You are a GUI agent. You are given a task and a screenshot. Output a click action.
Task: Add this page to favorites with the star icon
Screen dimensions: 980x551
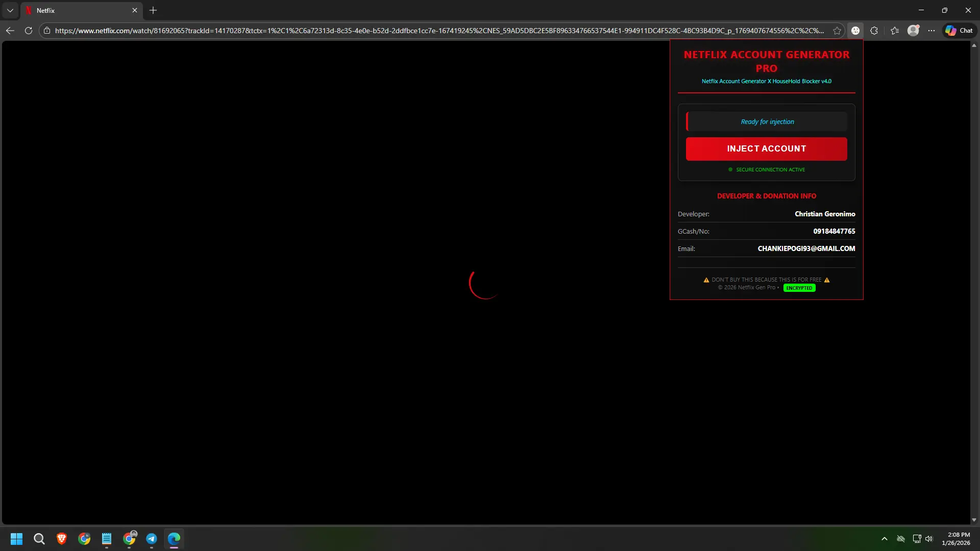837,31
